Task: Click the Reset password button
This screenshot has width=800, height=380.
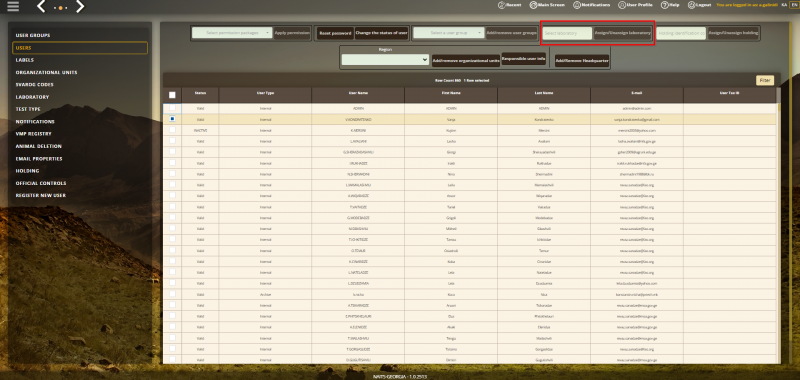Action: coord(335,33)
